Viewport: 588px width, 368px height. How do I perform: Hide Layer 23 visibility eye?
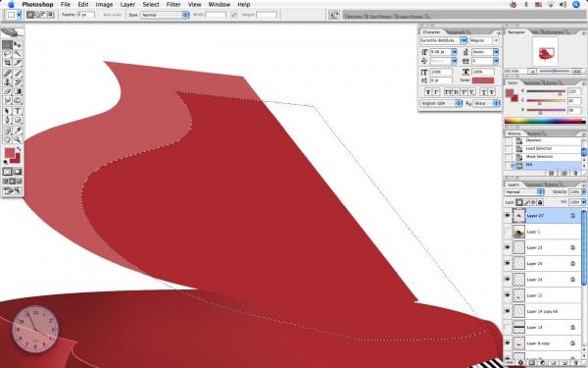pyautogui.click(x=508, y=247)
